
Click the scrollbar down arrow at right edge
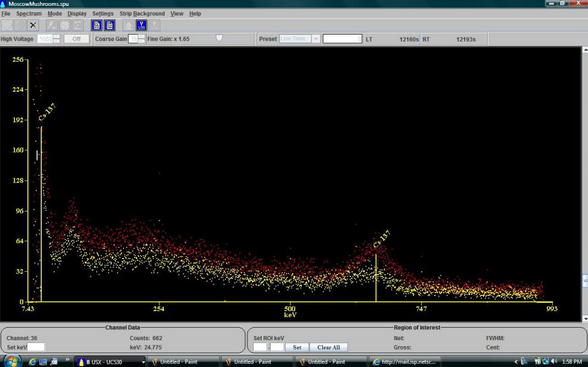click(x=585, y=319)
